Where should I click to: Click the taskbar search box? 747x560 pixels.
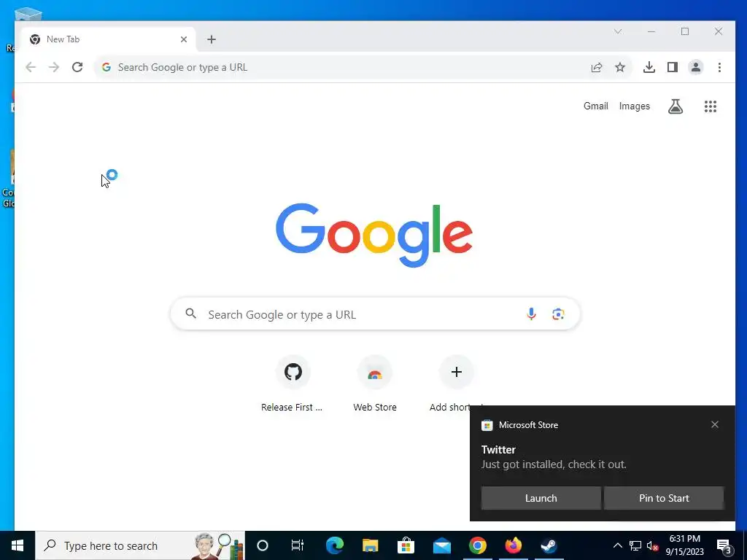click(x=140, y=545)
